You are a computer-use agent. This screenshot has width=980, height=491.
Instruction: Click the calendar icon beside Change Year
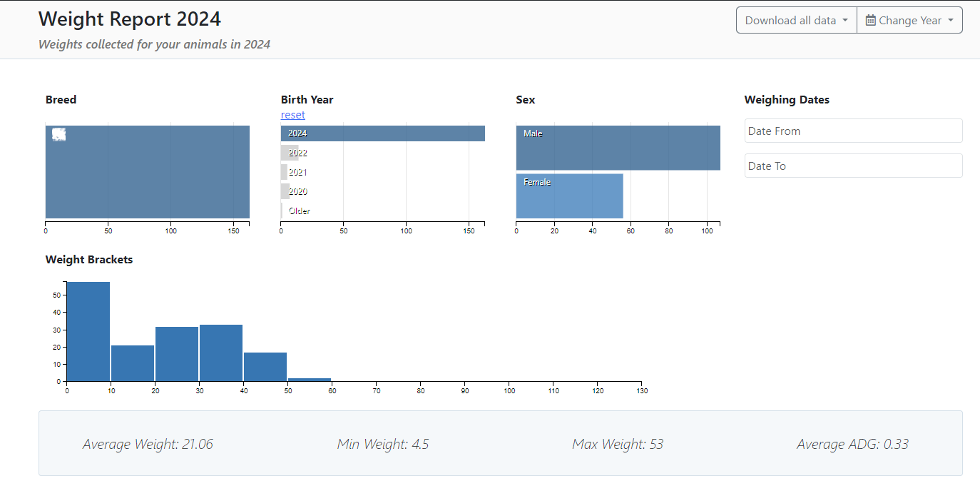pyautogui.click(x=870, y=21)
